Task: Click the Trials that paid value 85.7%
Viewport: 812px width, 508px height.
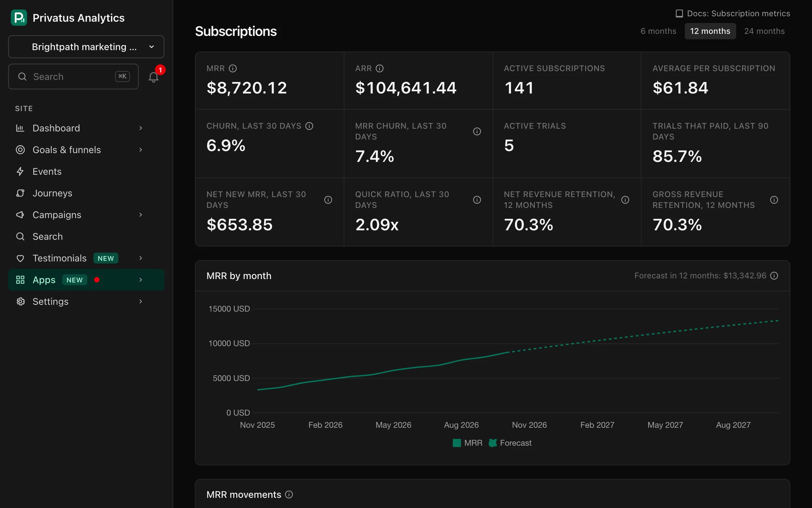Action: [677, 156]
